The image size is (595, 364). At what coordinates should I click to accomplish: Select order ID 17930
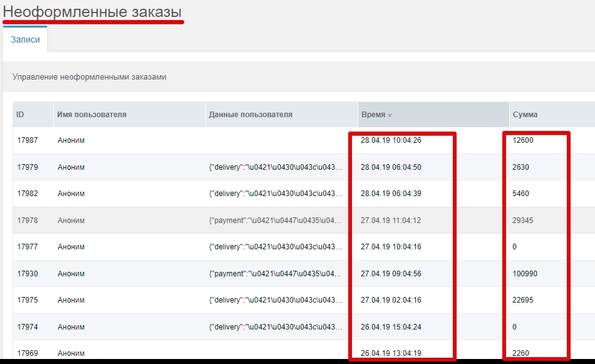[x=28, y=274]
